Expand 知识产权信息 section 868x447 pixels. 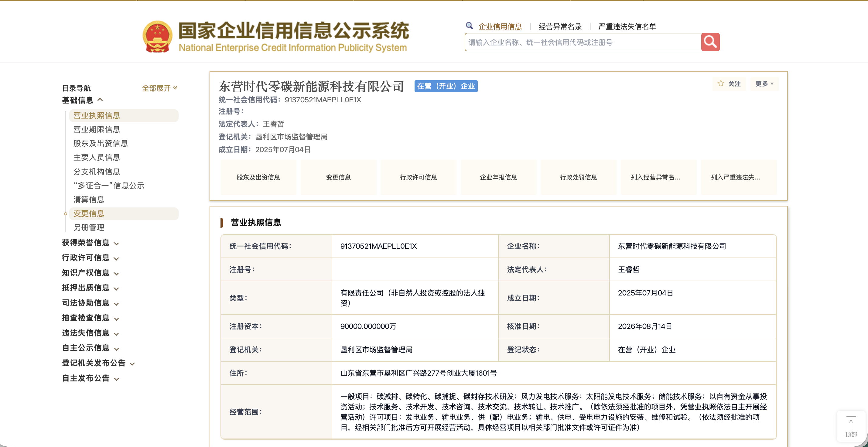tap(91, 273)
